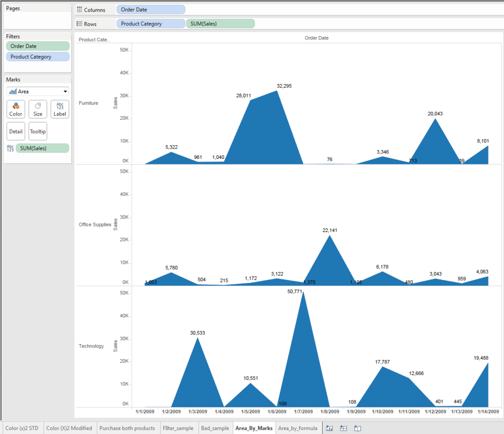The height and width of the screenshot is (434, 504).
Task: Open the Label marks card
Action: click(x=60, y=109)
